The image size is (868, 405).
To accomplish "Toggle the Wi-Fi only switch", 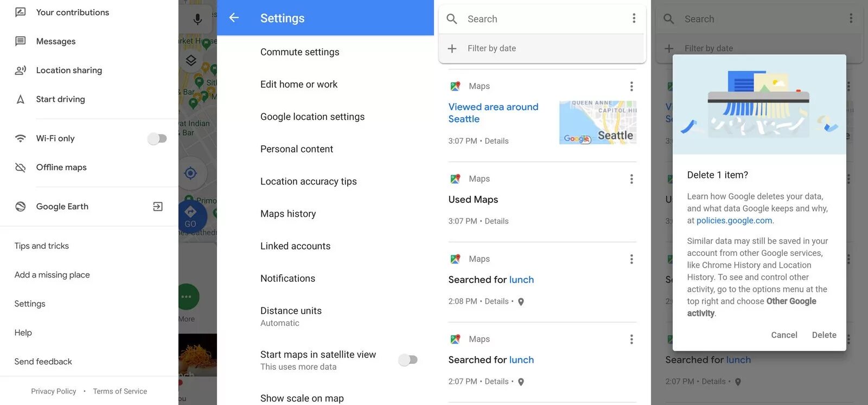I will (x=157, y=139).
